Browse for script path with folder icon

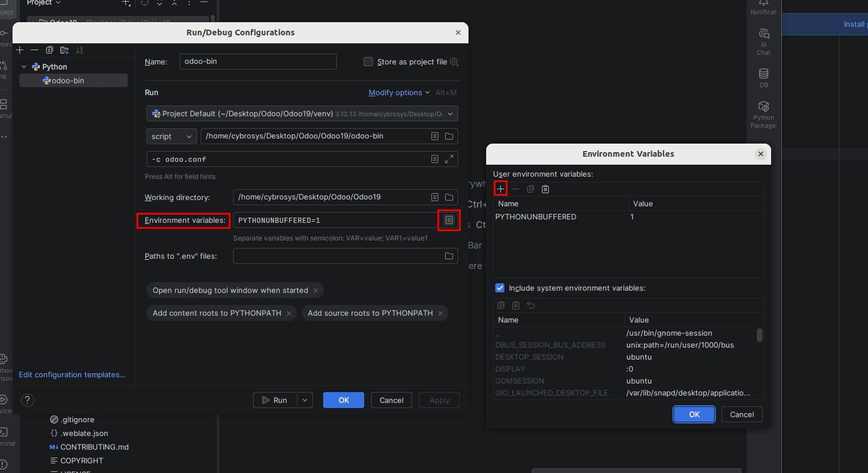449,136
